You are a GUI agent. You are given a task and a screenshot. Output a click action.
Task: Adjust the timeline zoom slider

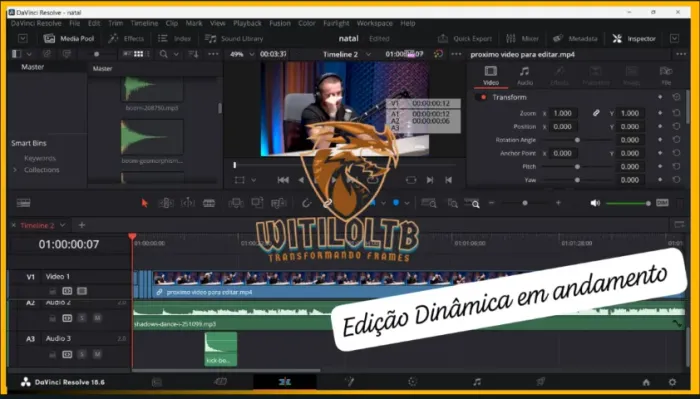coord(525,203)
